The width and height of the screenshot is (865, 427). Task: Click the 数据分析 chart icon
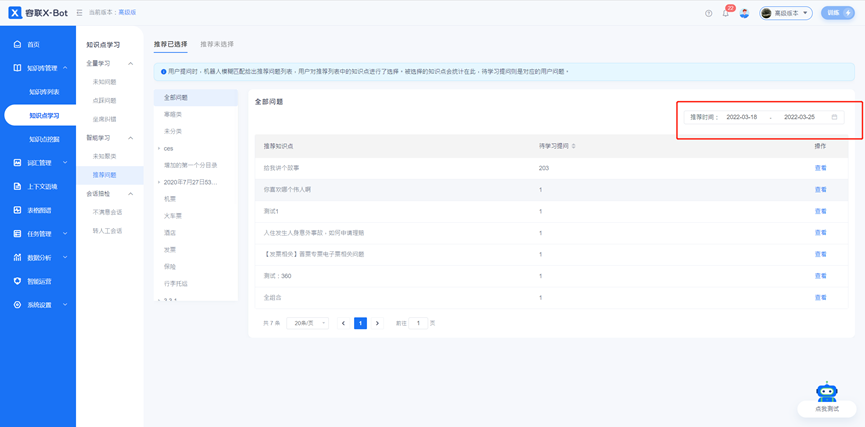click(x=17, y=258)
